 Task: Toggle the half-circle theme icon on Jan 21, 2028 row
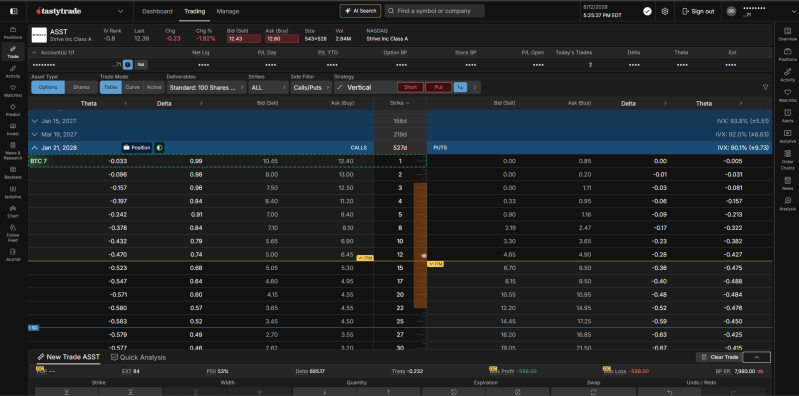click(x=159, y=148)
